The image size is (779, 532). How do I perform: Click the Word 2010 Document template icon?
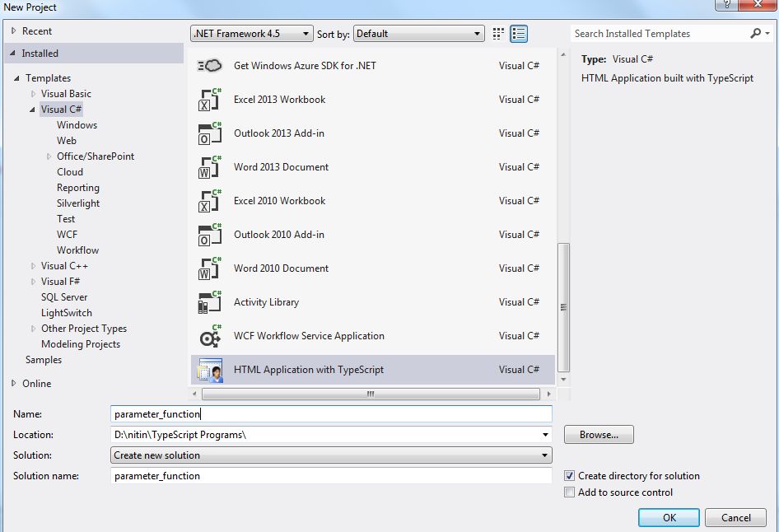209,268
